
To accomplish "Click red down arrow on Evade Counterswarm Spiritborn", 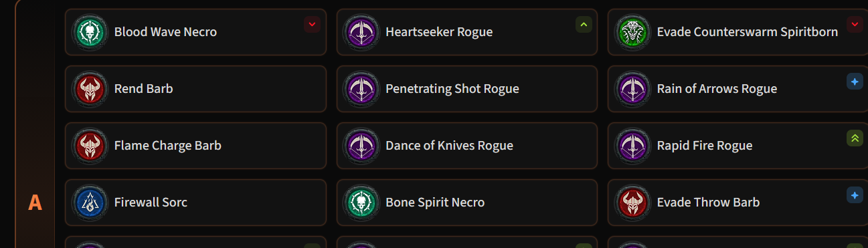I will pos(855,25).
